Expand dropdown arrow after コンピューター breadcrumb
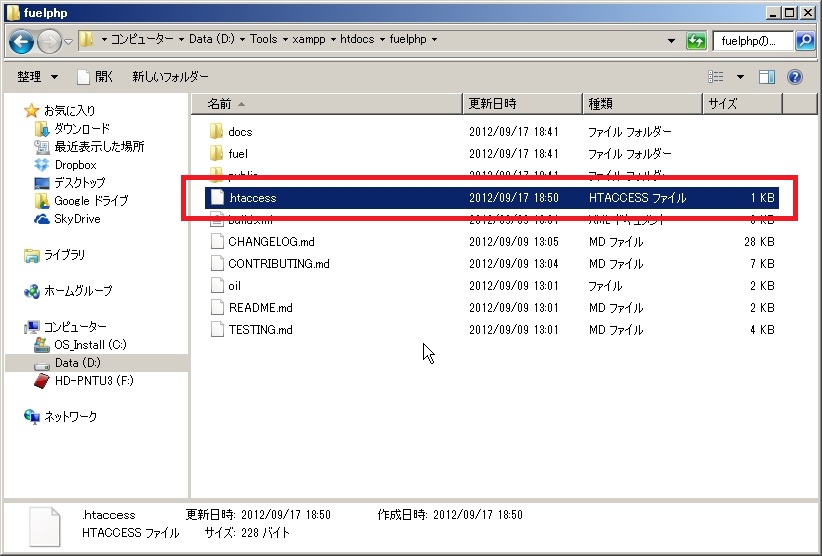The image size is (822, 556). click(x=181, y=39)
